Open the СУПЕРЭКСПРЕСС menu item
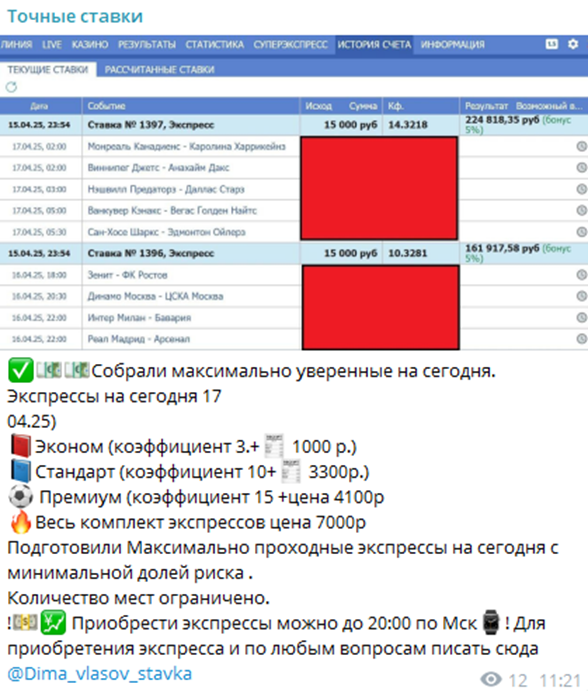The image size is (588, 691). (290, 45)
